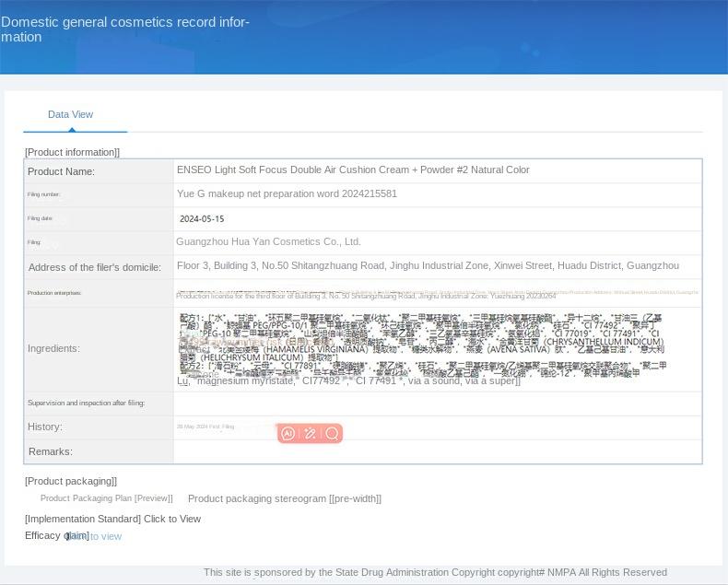Open Implementation Standard Click to View
This screenshot has height=585, width=728.
[112, 519]
